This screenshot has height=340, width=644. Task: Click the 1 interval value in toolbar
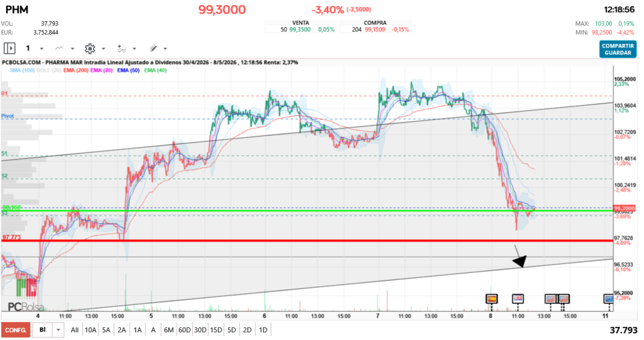pyautogui.click(x=28, y=48)
